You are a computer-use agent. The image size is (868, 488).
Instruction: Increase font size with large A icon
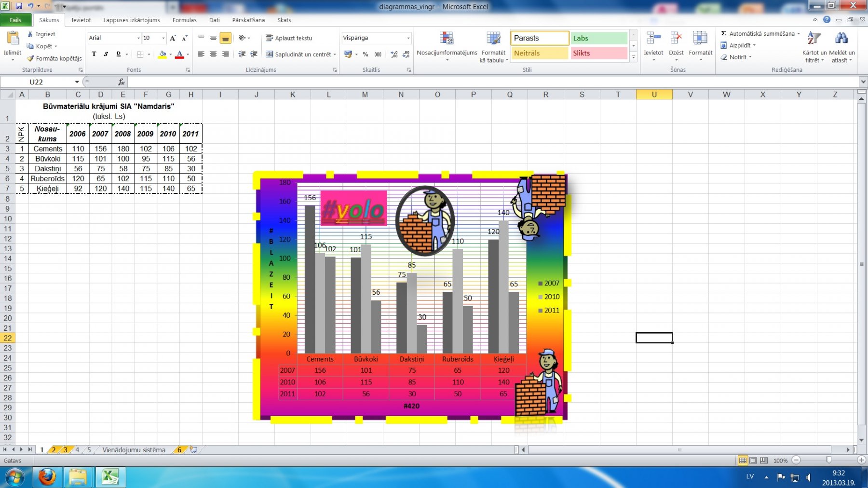pyautogui.click(x=173, y=38)
